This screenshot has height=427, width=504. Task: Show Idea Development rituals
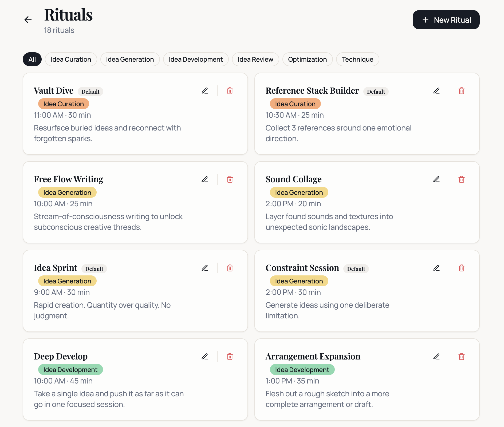pos(196,59)
